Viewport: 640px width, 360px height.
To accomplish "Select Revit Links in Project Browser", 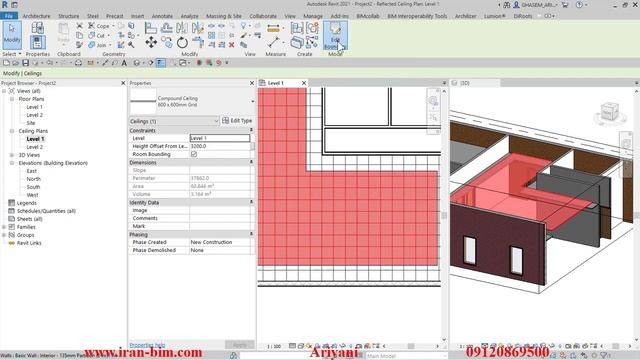I will pos(29,243).
